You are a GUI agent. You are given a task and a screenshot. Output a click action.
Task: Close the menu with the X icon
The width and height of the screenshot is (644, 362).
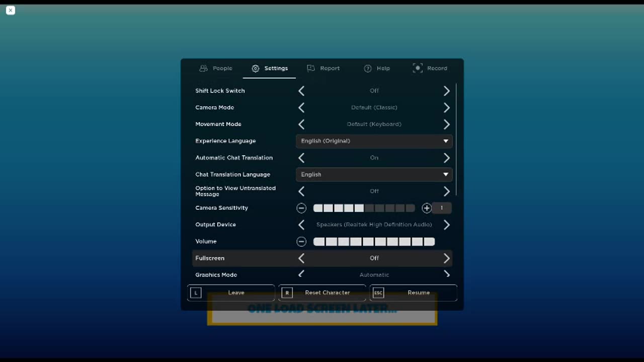11,10
